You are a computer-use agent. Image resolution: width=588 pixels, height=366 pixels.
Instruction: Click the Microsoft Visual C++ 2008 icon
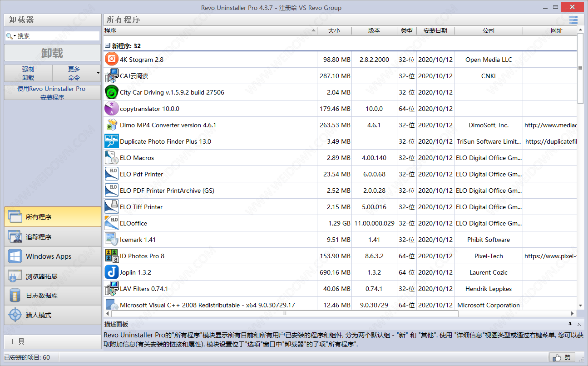(111, 304)
